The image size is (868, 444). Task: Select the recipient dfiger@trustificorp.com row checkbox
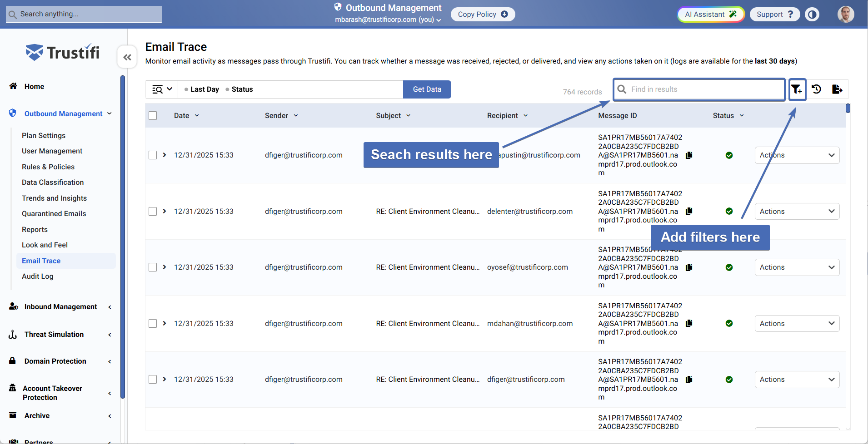point(153,380)
